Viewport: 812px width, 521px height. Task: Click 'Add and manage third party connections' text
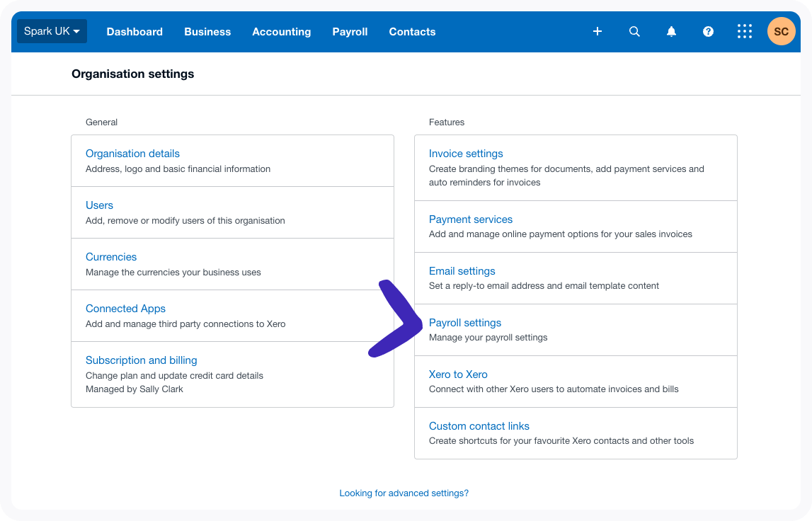(x=185, y=324)
